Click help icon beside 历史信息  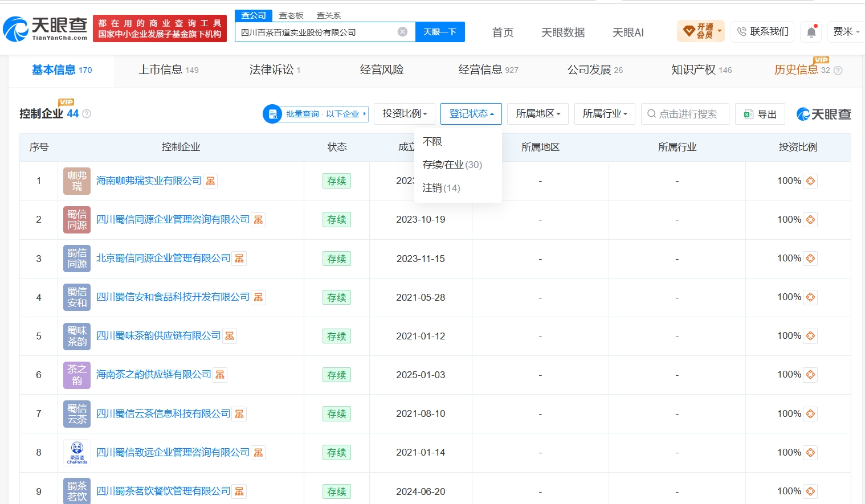pos(838,71)
